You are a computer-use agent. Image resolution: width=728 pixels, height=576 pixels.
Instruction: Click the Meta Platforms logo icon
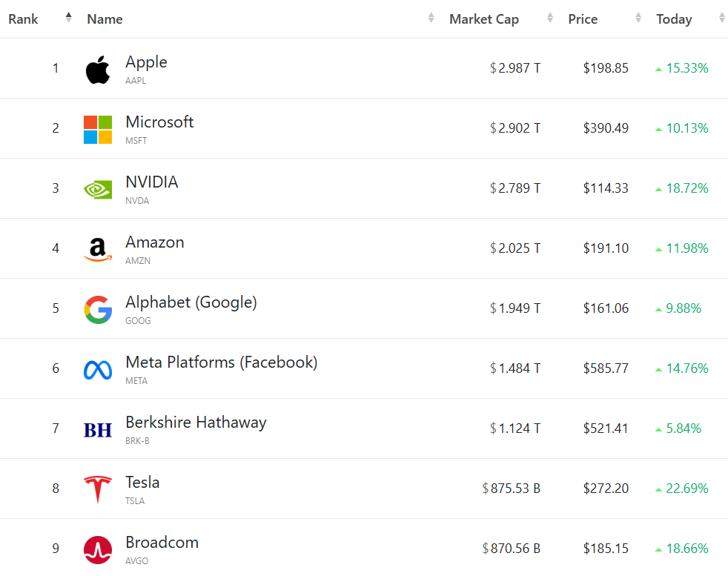click(97, 369)
